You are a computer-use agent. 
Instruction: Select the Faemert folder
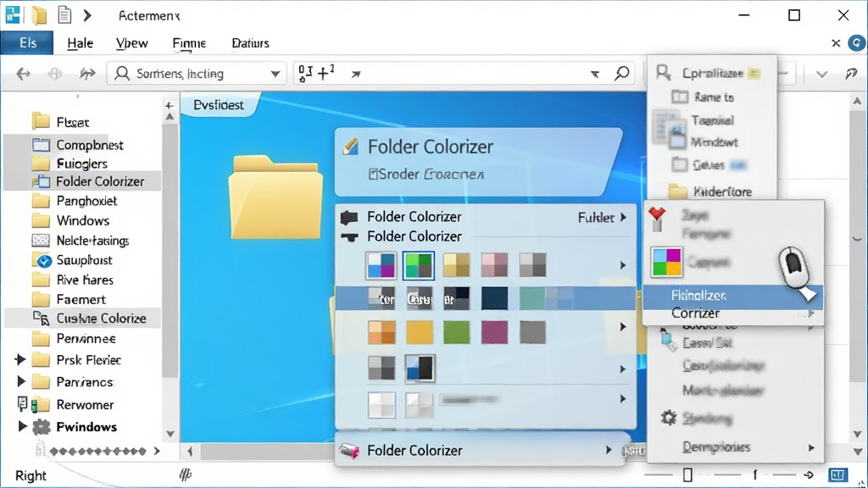[x=81, y=299]
